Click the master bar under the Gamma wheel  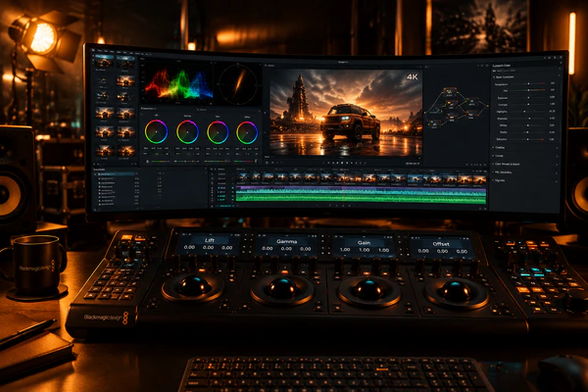[188, 162]
